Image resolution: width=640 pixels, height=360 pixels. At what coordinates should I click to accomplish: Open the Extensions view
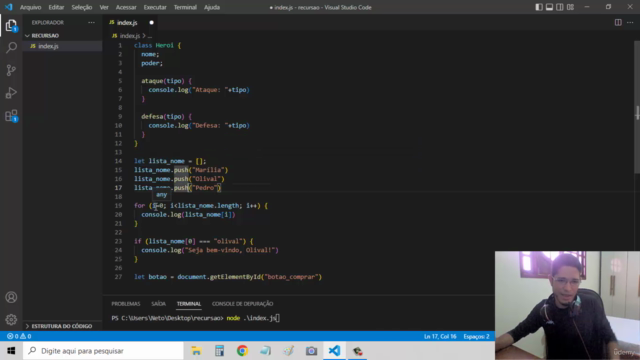11,116
